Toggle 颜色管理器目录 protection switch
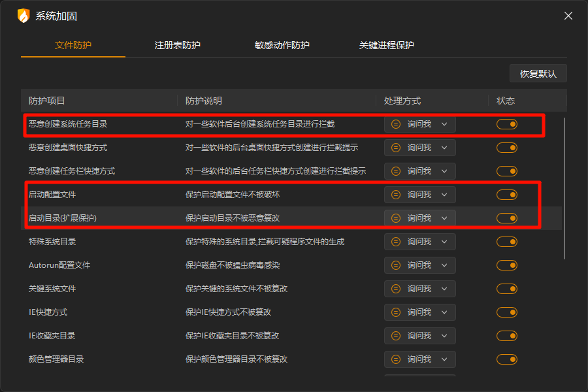The height and width of the screenshot is (392, 588). pos(507,359)
